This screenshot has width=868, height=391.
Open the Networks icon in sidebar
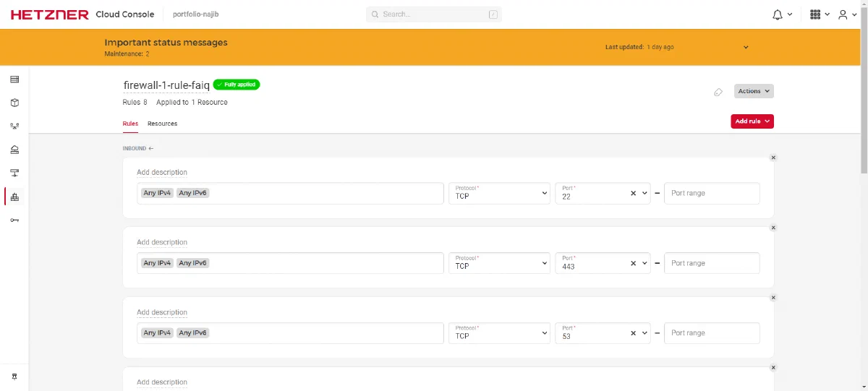(x=14, y=173)
